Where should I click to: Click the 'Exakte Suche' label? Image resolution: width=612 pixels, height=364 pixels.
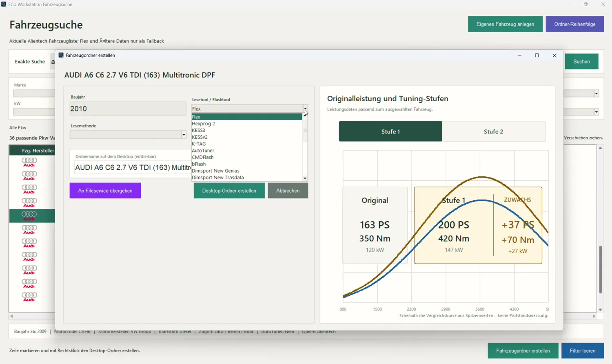(30, 62)
